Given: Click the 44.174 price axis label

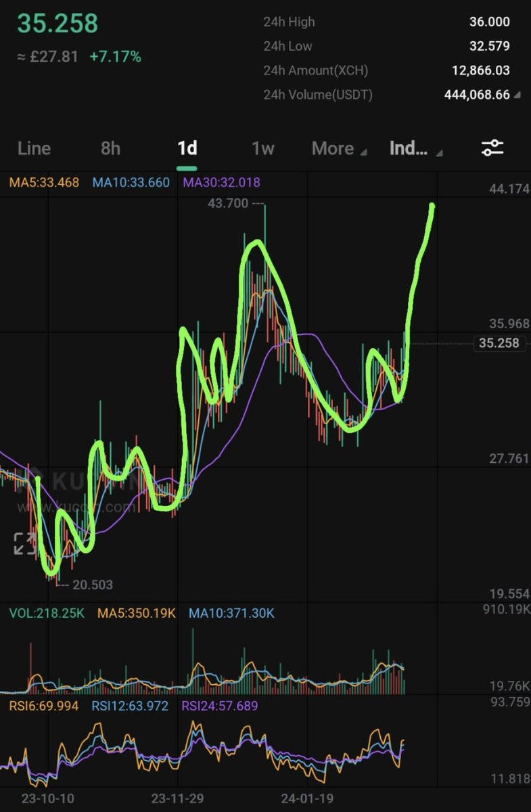Looking at the screenshot, I should tap(509, 189).
